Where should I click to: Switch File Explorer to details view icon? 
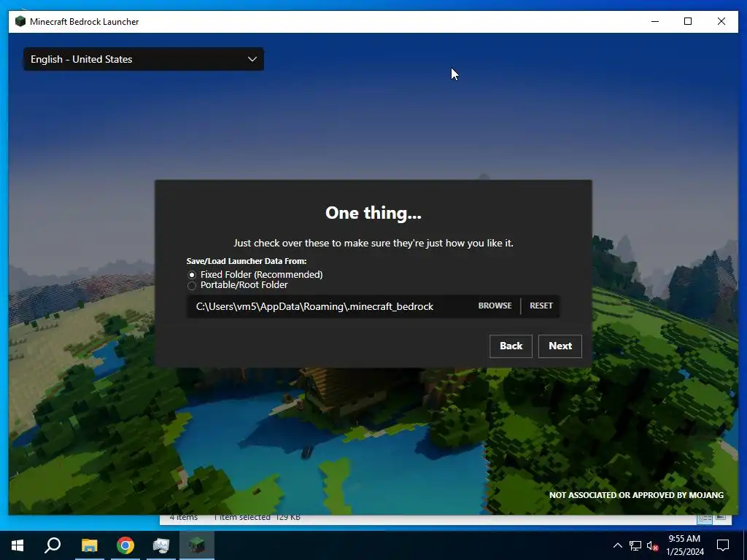pyautogui.click(x=705, y=518)
